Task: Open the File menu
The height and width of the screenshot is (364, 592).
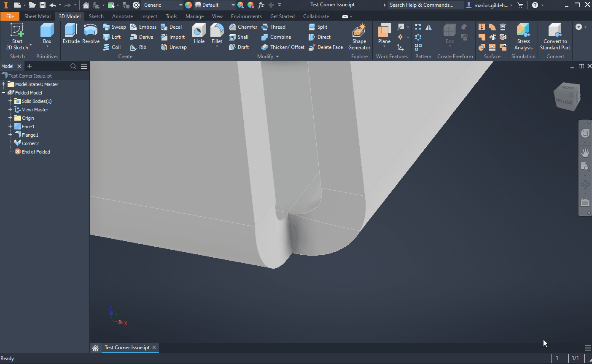Action: (x=10, y=16)
